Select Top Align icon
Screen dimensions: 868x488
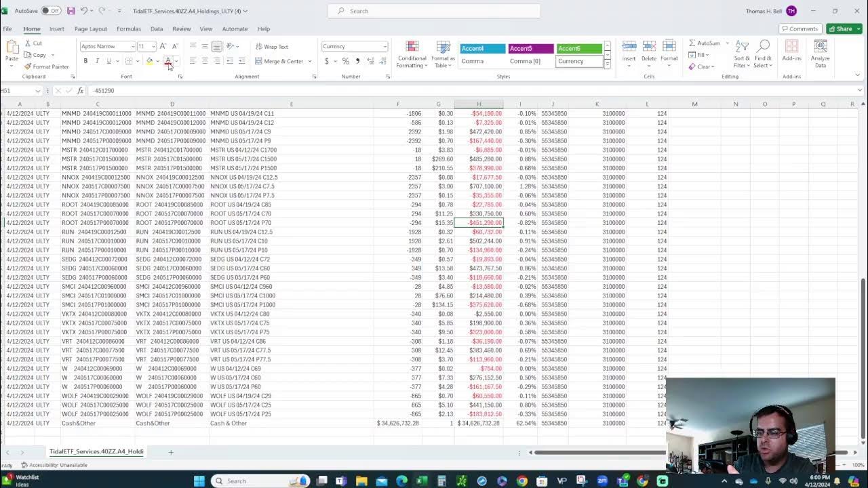[x=193, y=46]
